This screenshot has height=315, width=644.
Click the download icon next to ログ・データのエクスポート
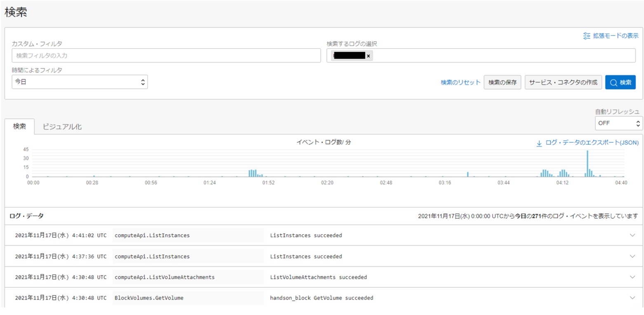[x=538, y=143]
